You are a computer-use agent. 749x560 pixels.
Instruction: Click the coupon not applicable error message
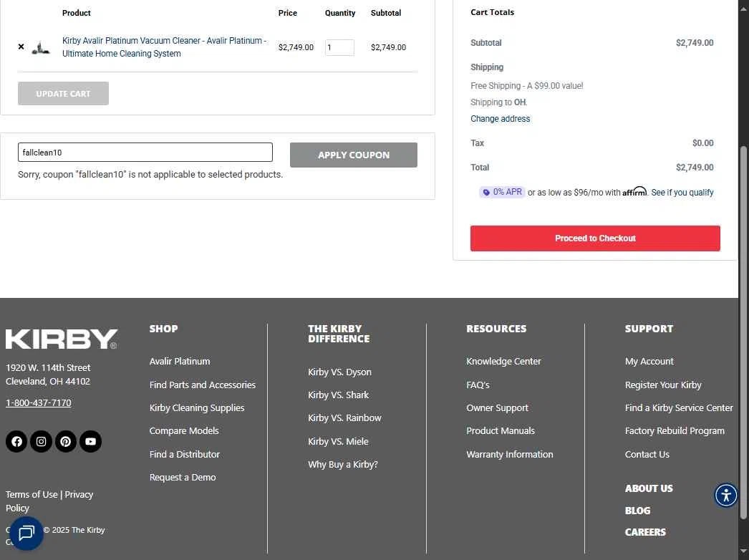(x=150, y=175)
